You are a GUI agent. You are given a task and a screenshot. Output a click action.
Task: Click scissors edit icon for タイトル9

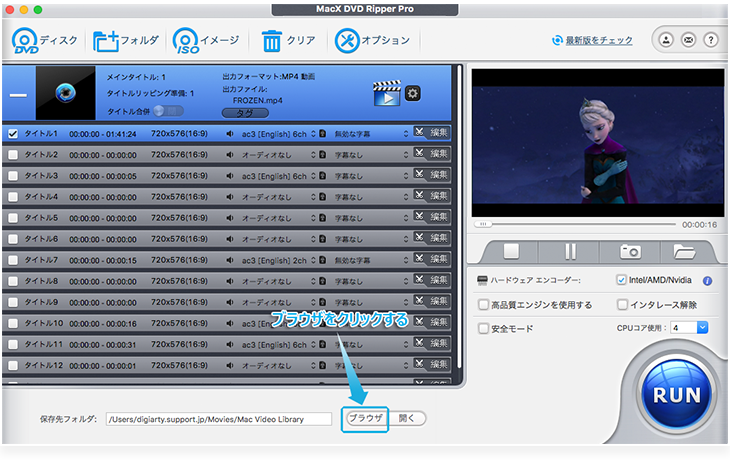point(419,300)
